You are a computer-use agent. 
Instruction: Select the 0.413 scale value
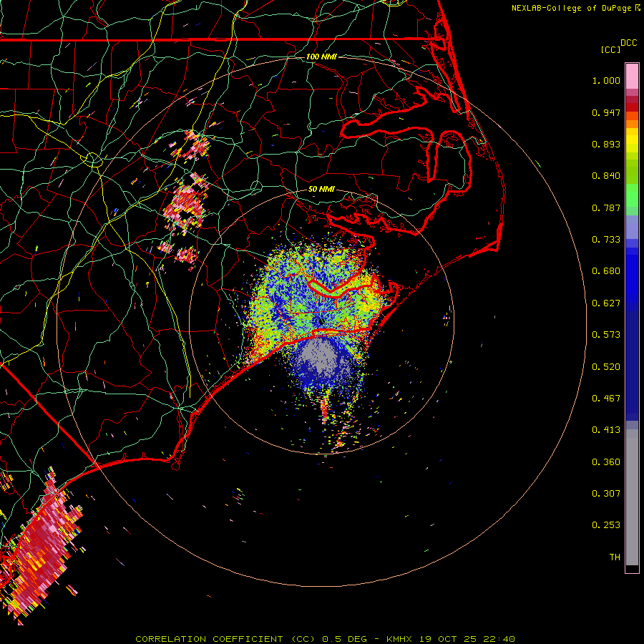click(606, 430)
